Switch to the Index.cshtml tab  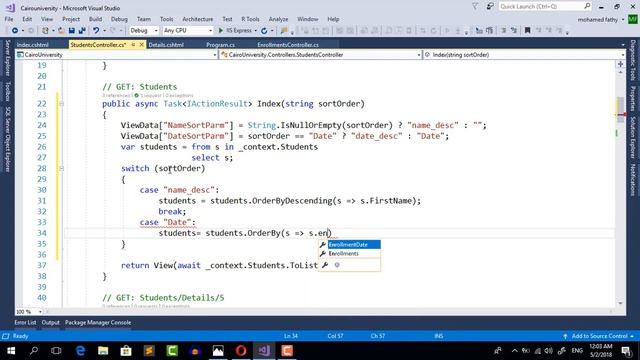click(33, 45)
